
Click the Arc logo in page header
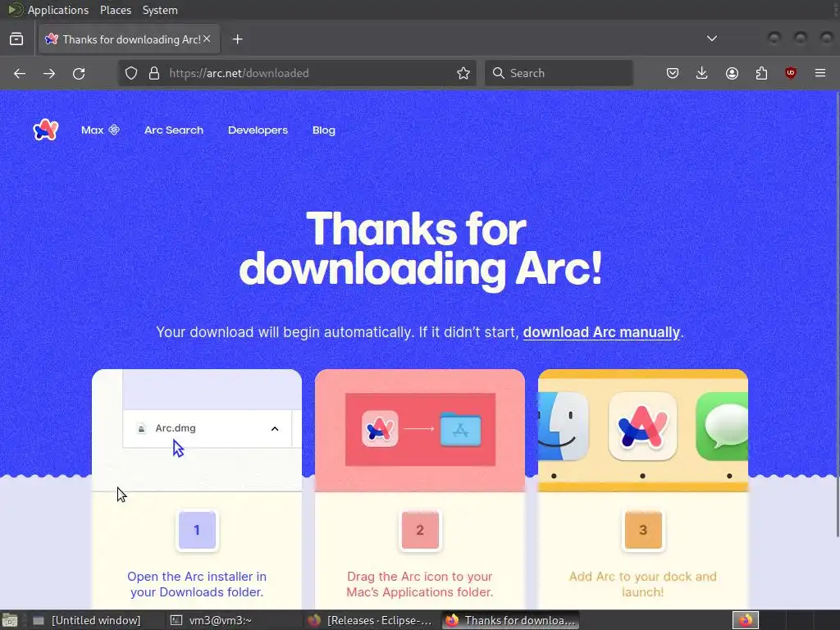click(46, 130)
